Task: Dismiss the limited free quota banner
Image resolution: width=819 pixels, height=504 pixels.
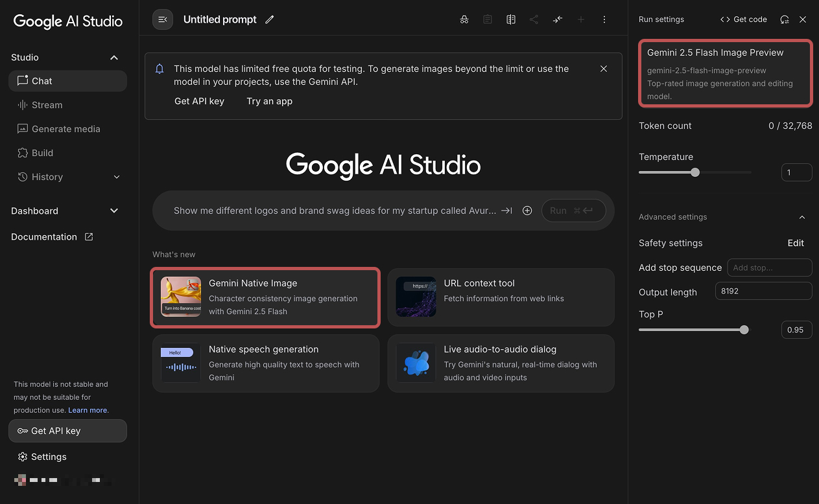Action: [x=604, y=69]
